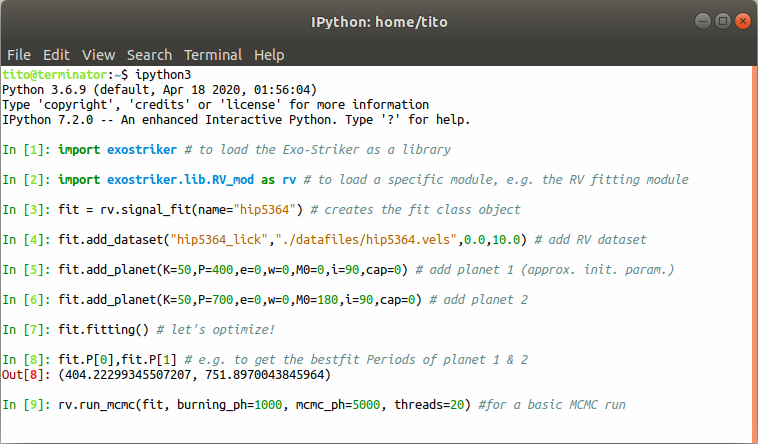Click the value '751.8970043845964'
758x444 pixels.
click(x=265, y=375)
